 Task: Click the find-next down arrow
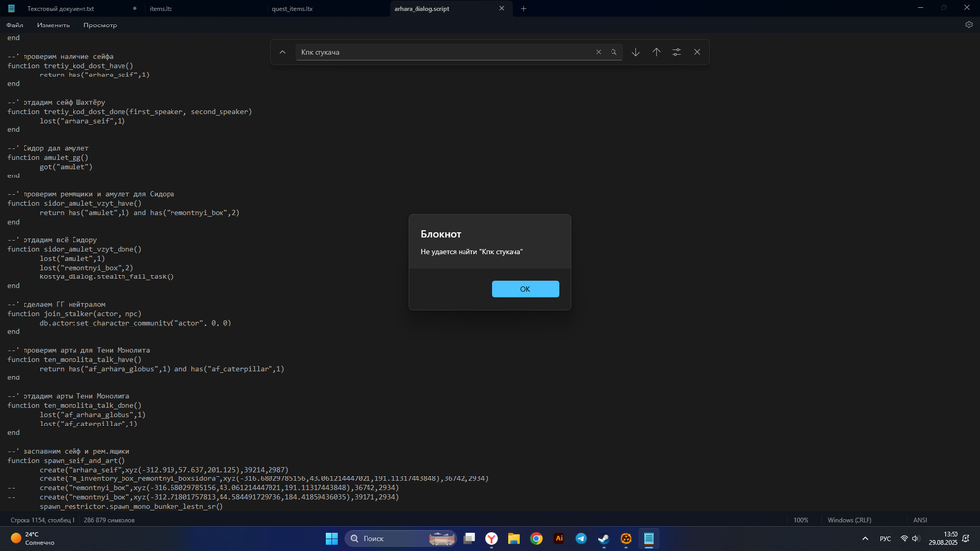[635, 52]
